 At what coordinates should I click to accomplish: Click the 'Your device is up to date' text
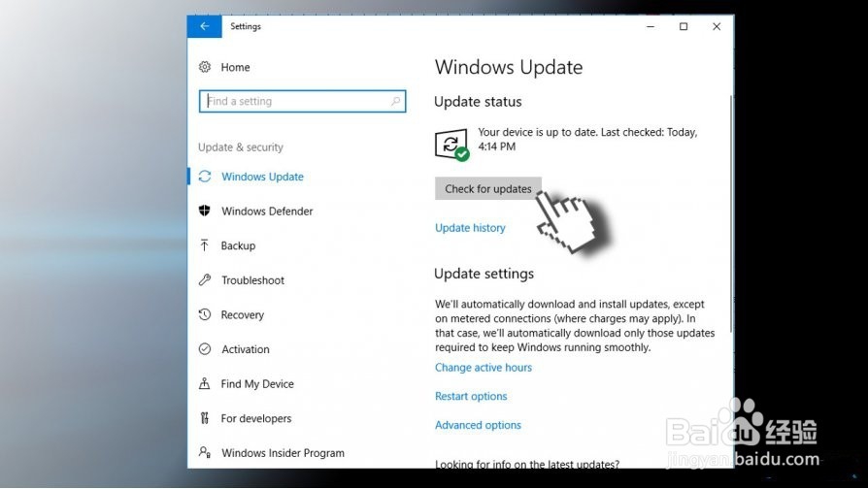click(587, 140)
